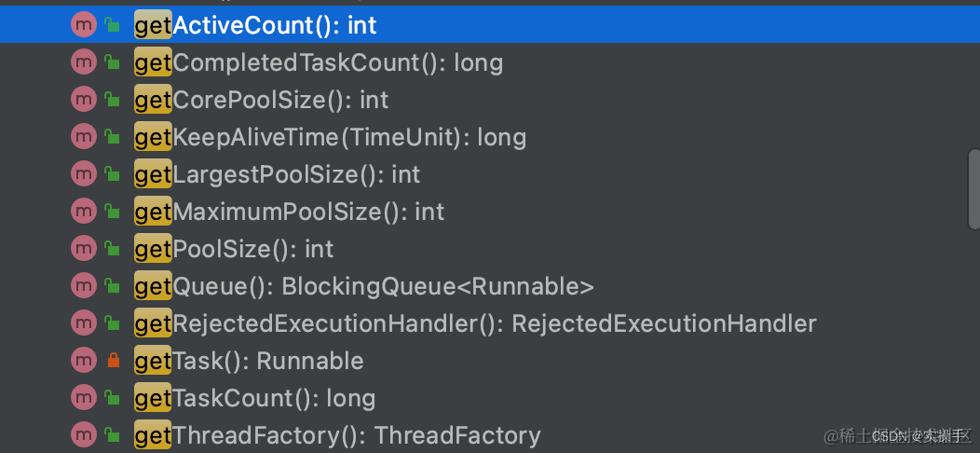Click the method icon beside getTaskCount

point(84,398)
